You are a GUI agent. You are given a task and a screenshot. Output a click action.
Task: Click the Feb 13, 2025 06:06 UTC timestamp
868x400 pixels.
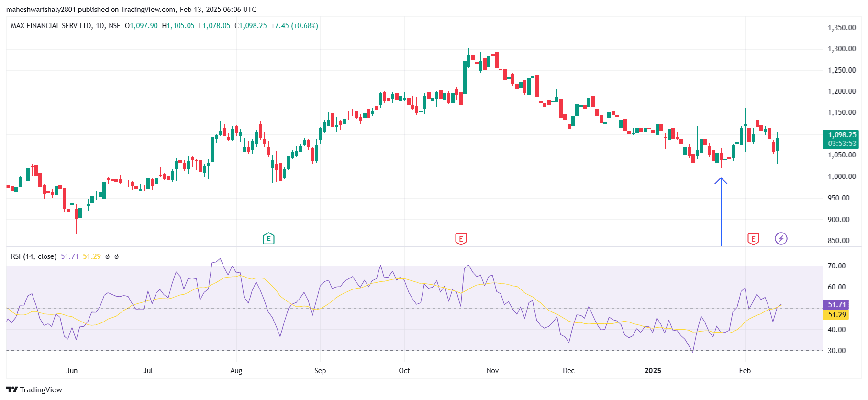218,10
